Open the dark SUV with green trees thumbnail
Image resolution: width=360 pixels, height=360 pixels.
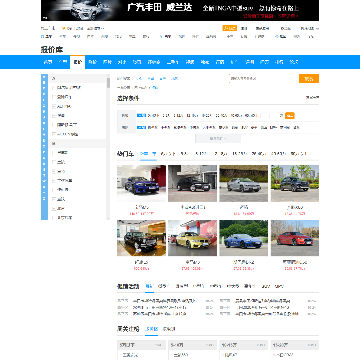[295, 183]
